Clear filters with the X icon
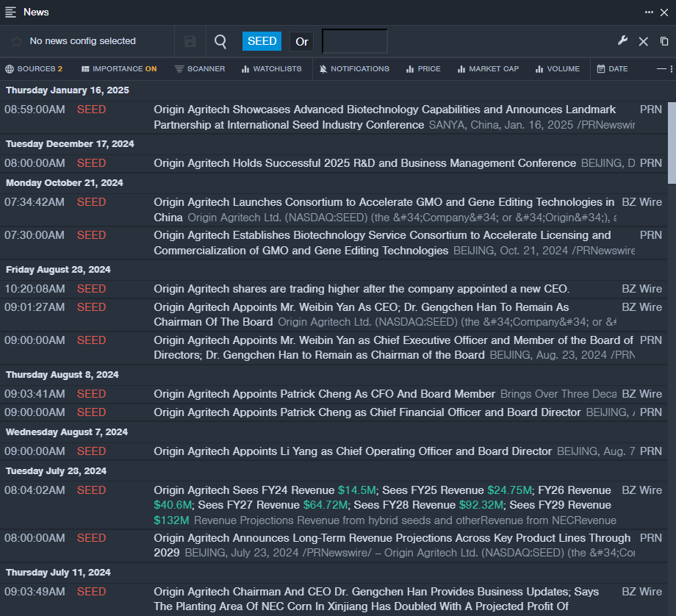 point(643,41)
